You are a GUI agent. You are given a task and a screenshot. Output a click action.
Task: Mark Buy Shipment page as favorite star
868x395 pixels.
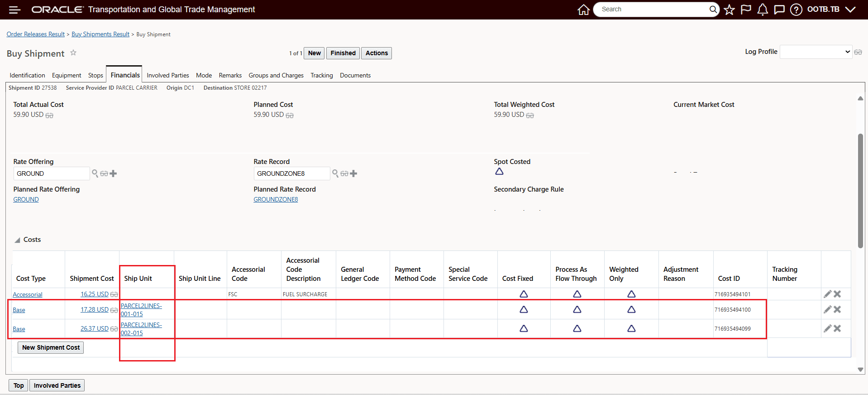(73, 53)
